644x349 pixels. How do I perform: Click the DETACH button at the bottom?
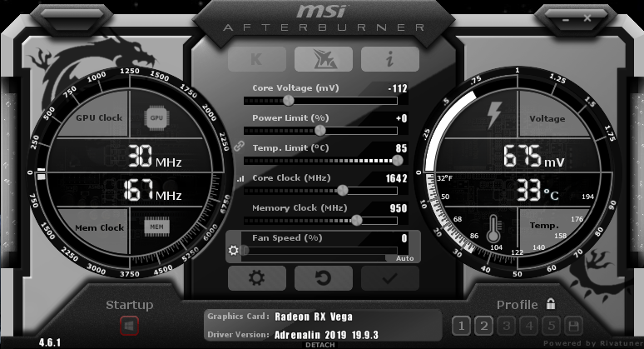click(320, 345)
